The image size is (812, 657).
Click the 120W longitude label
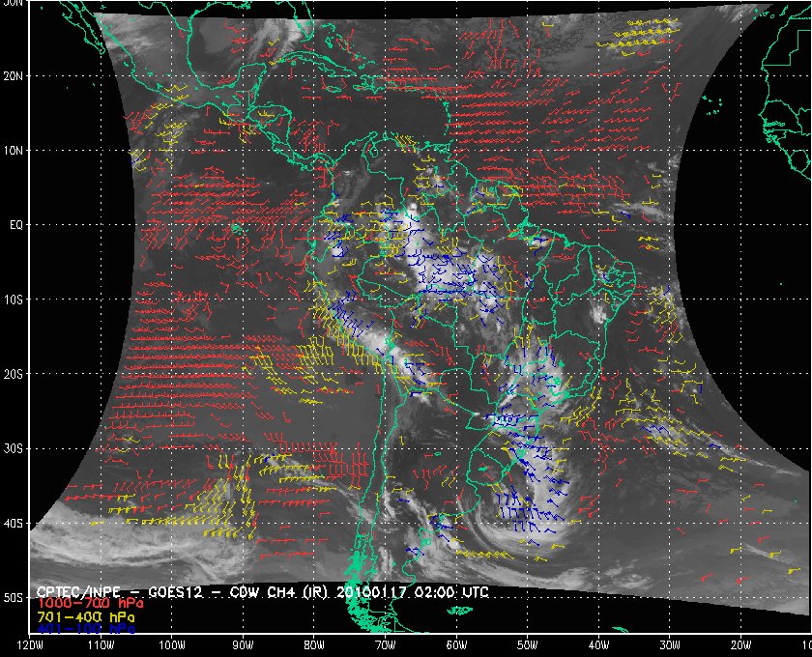(x=30, y=645)
